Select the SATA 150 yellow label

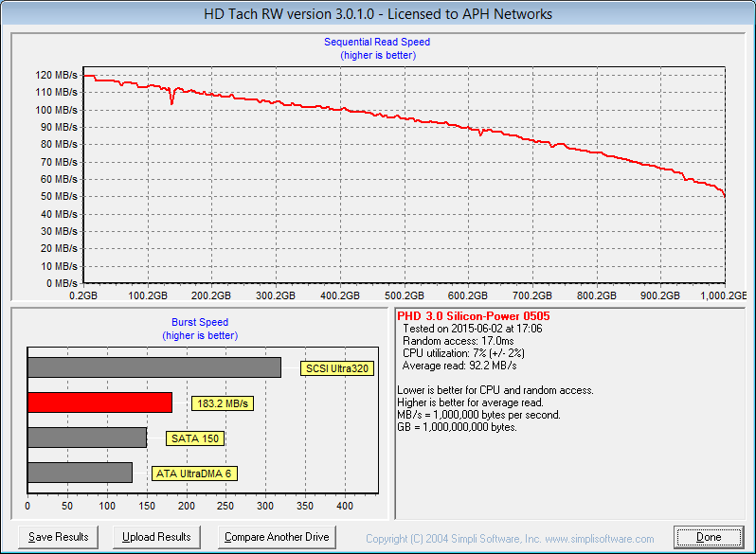(194, 438)
